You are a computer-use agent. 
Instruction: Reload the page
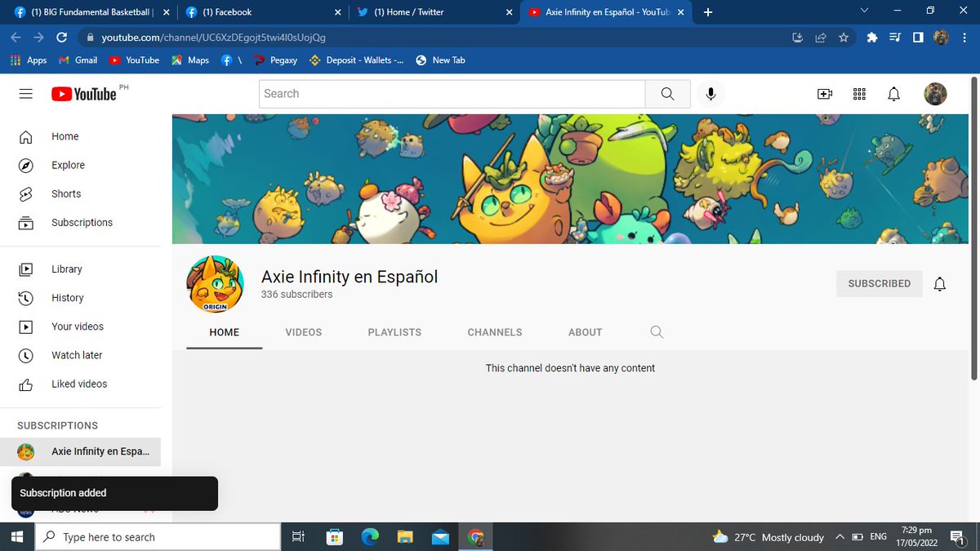(x=61, y=38)
